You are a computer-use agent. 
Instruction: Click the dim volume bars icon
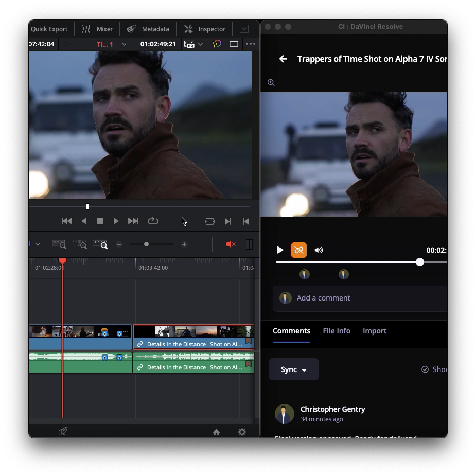click(249, 244)
